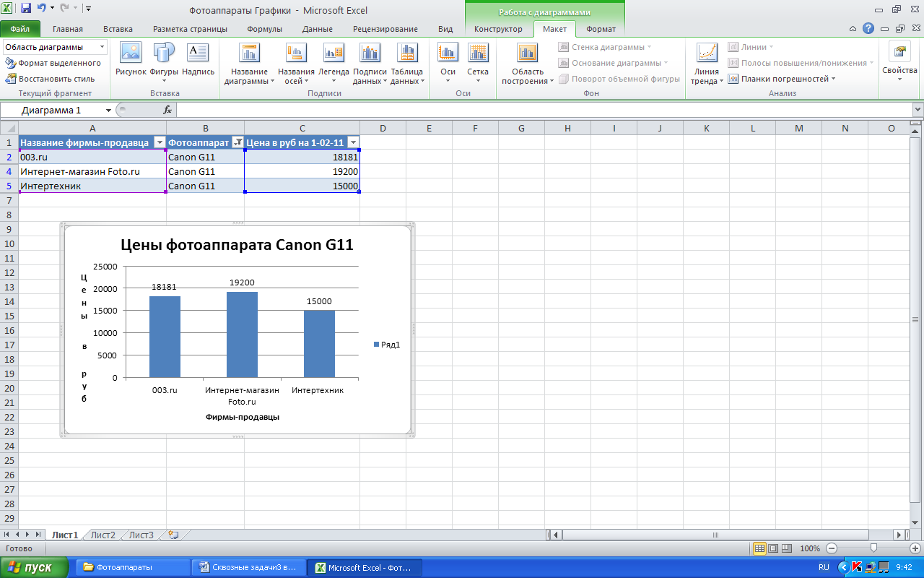Open the filter dropdown for the Фотоаппарат column
Screen dimensions: 924x578
coord(237,142)
